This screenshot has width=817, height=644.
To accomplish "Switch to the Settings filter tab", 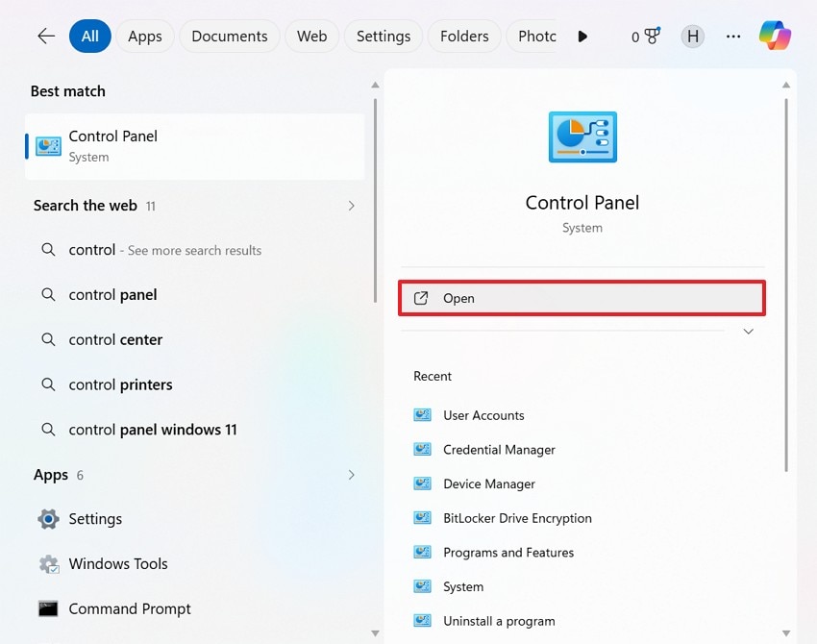I will click(383, 36).
